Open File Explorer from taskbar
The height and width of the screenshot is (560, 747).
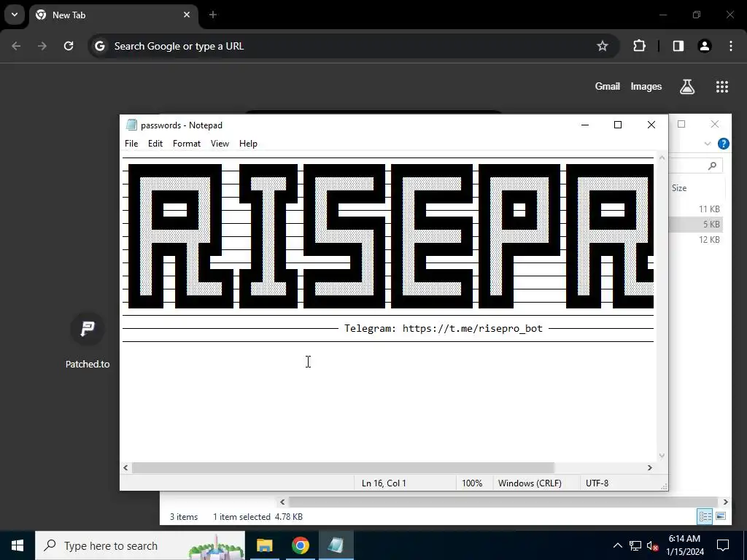(264, 545)
